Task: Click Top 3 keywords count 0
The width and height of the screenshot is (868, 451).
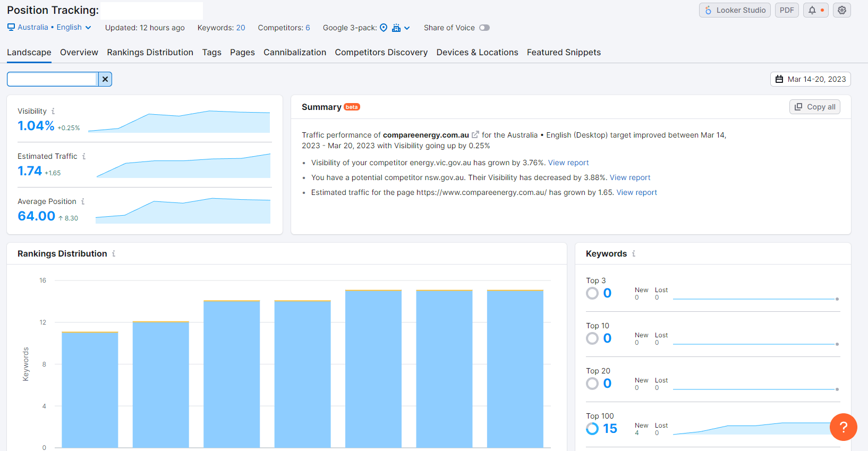Action: point(607,293)
